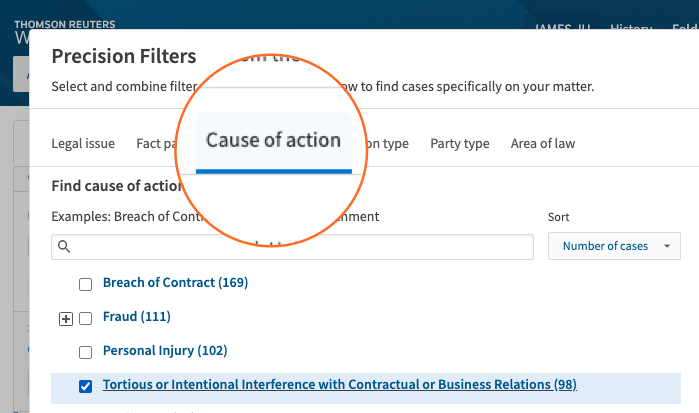699x413 pixels.
Task: Select the Cause of action tab
Action: (273, 141)
